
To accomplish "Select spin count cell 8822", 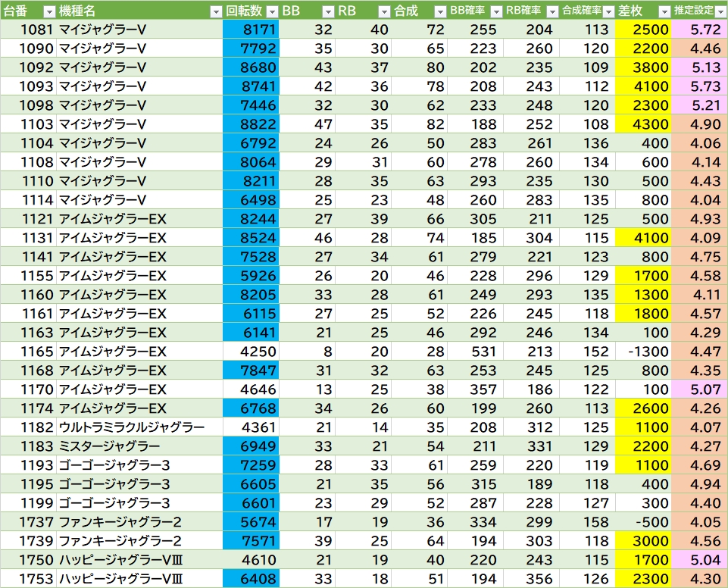I will pyautogui.click(x=251, y=124).
